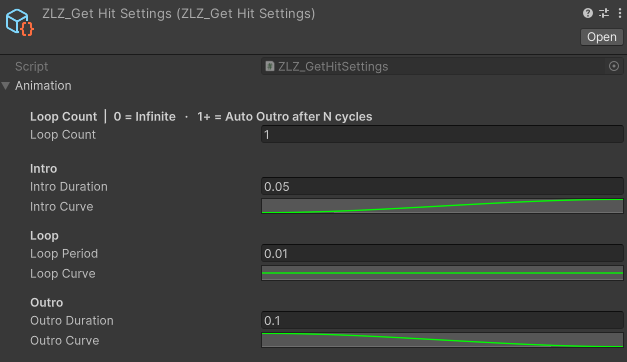Click the Intro Duration value field
Viewport: 627px width, 362px height.
coord(442,186)
